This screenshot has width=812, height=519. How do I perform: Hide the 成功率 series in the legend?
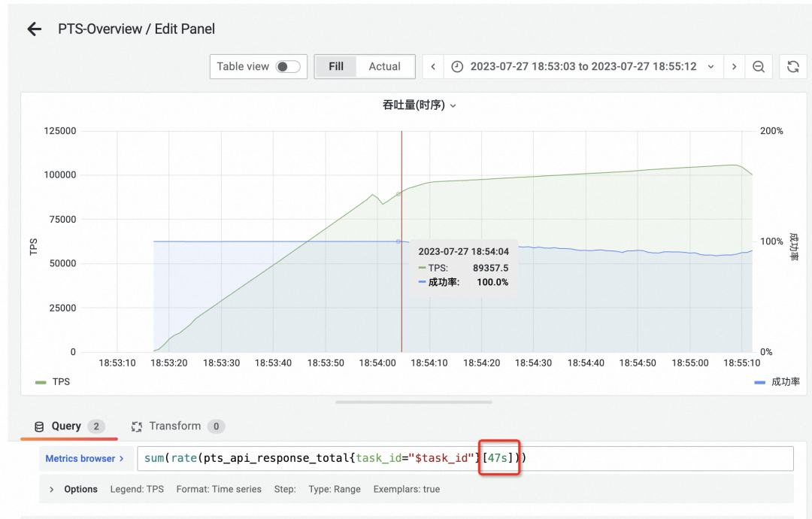point(785,381)
